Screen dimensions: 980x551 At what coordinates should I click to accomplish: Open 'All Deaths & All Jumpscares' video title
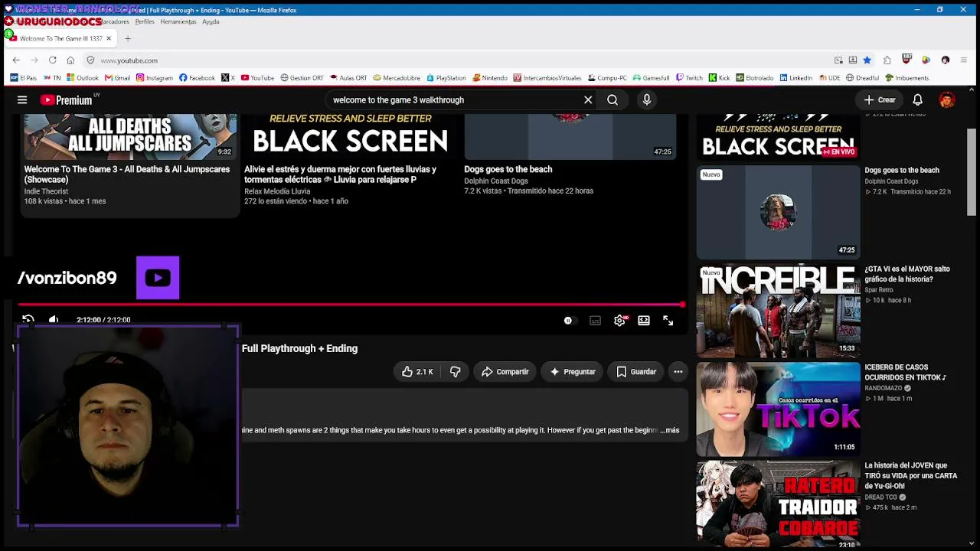pos(127,174)
